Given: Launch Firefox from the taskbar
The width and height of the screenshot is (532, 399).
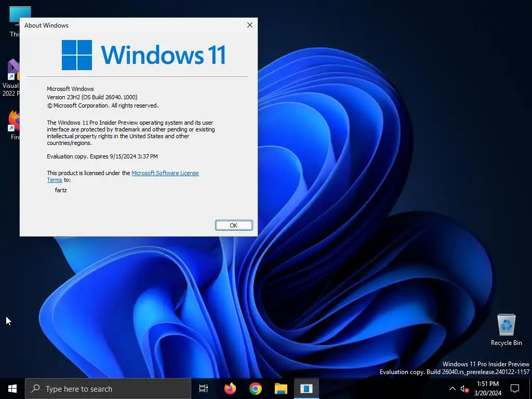Looking at the screenshot, I should [x=230, y=389].
